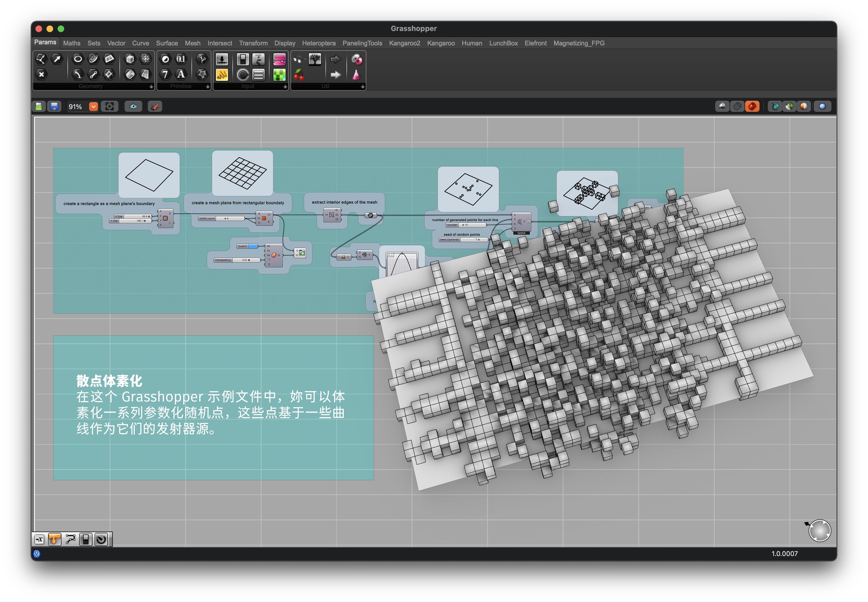Click the Open file folder icon
868x602 pixels.
click(39, 107)
